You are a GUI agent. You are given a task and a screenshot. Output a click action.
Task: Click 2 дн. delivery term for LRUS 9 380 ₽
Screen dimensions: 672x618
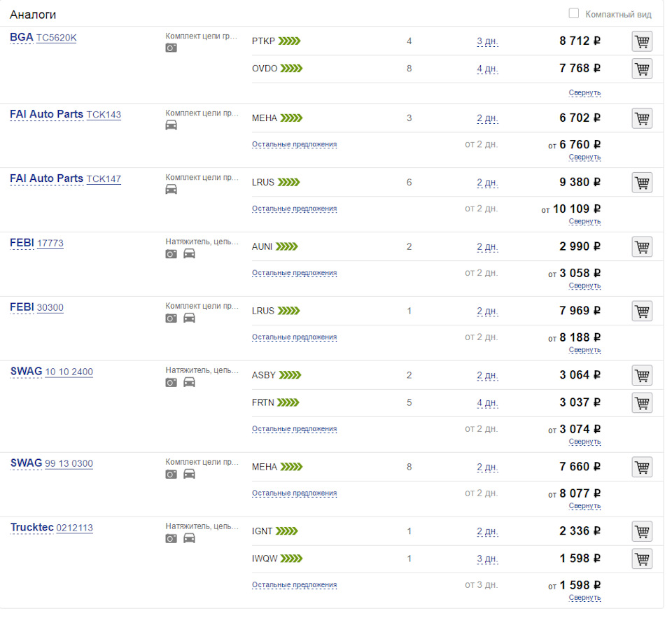pyautogui.click(x=487, y=183)
